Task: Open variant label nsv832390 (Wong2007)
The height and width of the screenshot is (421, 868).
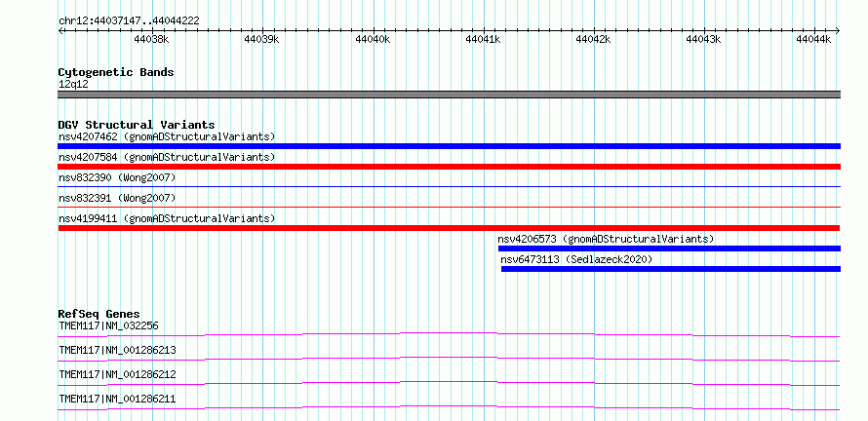Action: 117,177
